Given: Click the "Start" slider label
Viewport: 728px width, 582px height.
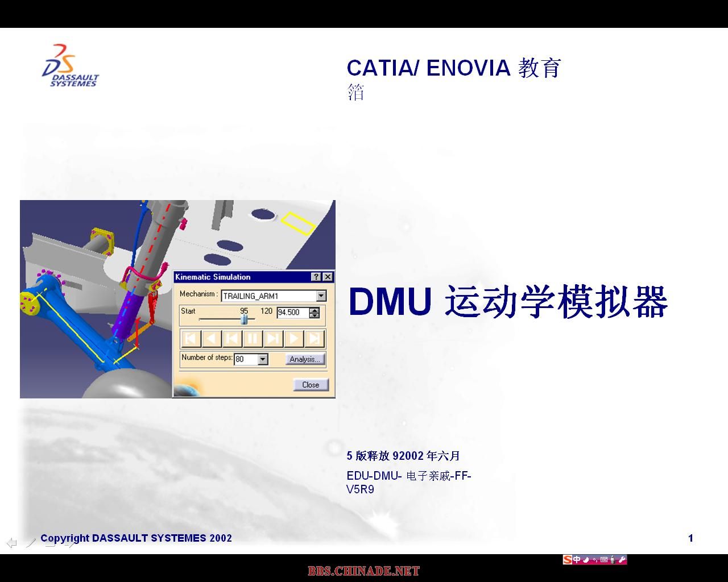Looking at the screenshot, I should 188,311.
